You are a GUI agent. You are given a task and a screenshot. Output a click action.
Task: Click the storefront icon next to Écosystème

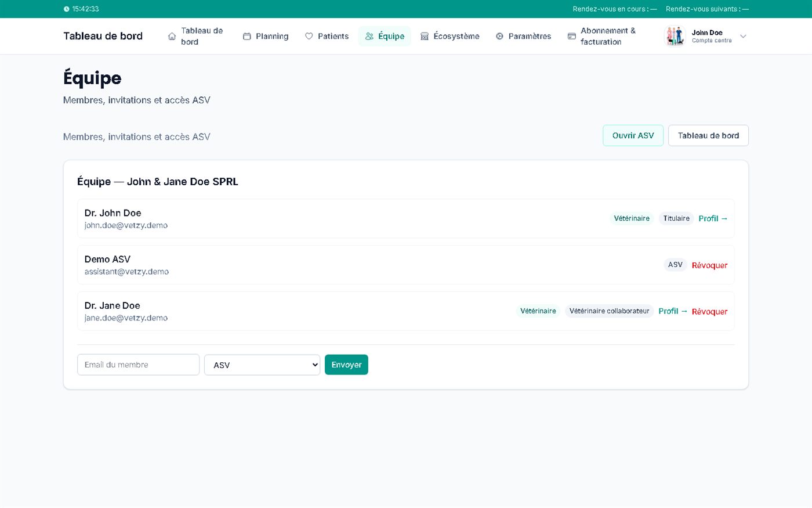click(425, 37)
